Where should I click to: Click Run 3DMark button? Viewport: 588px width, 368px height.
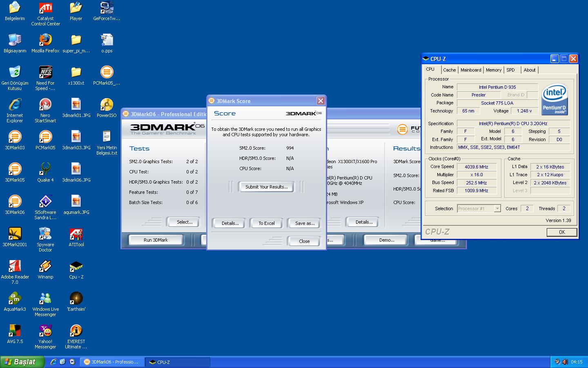coord(156,240)
